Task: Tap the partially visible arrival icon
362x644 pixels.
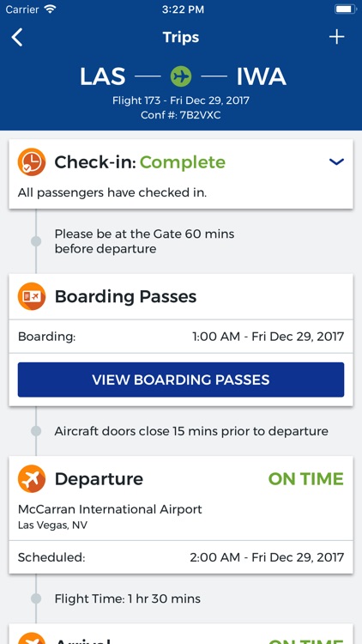Action: [32, 638]
